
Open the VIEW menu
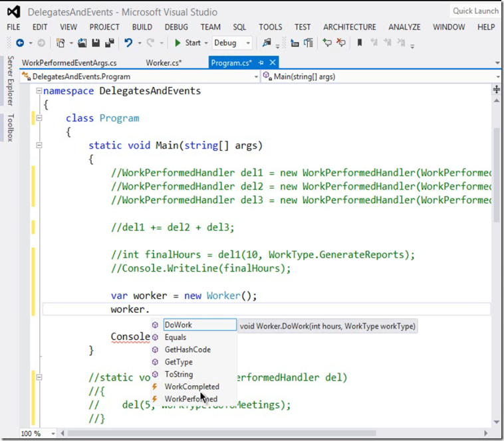coord(68,27)
